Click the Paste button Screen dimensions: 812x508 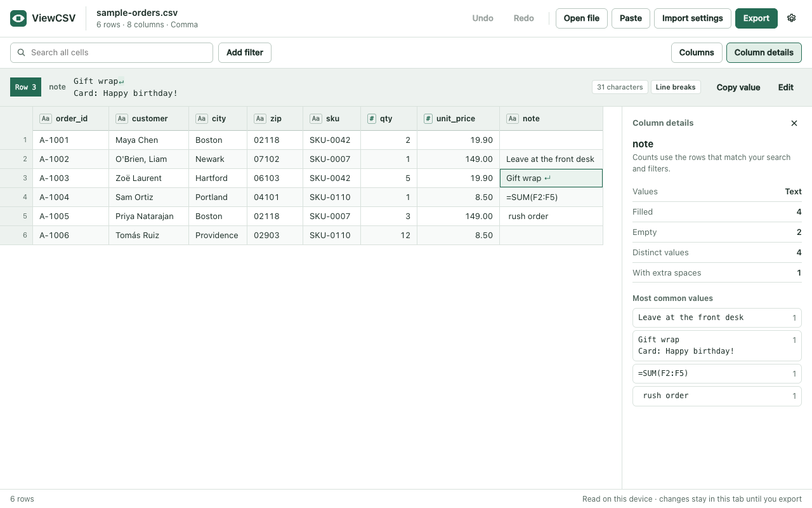(x=631, y=18)
